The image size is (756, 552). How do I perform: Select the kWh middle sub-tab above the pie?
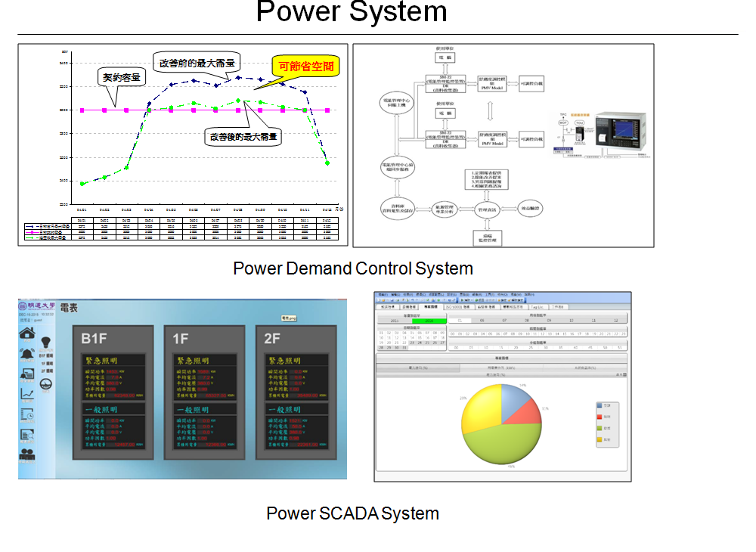[501, 367]
